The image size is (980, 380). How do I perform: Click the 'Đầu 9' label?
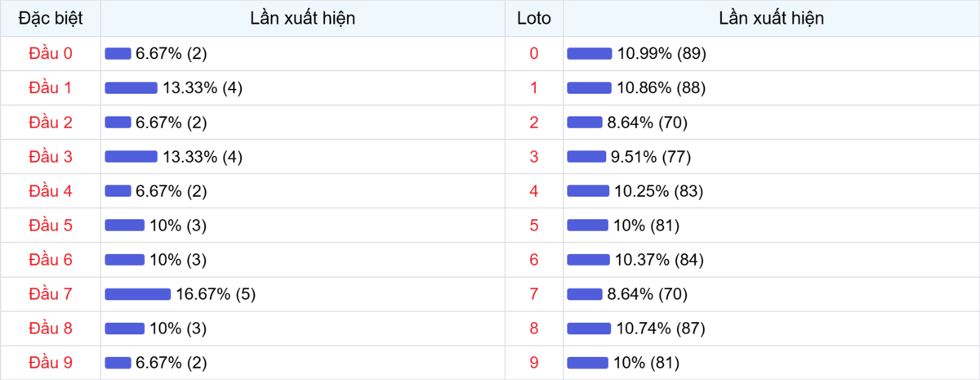(51, 363)
